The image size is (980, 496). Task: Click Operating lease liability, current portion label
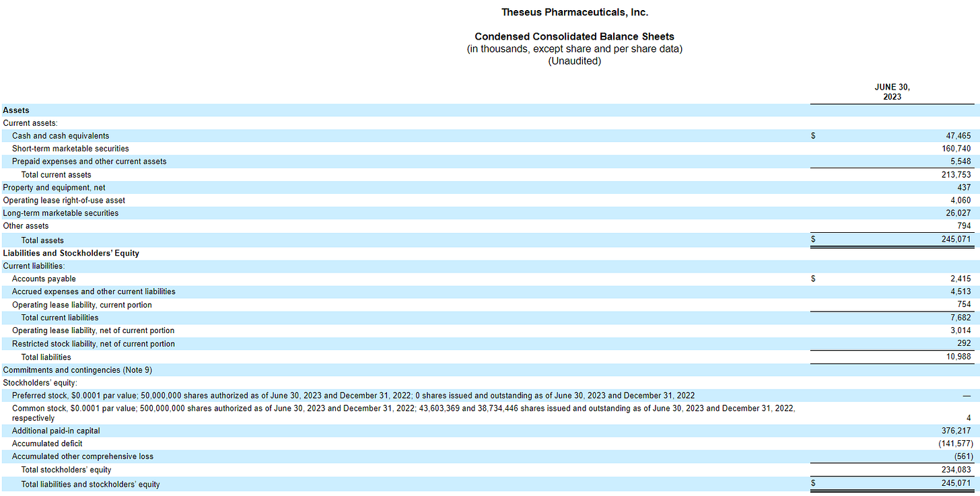pos(82,305)
